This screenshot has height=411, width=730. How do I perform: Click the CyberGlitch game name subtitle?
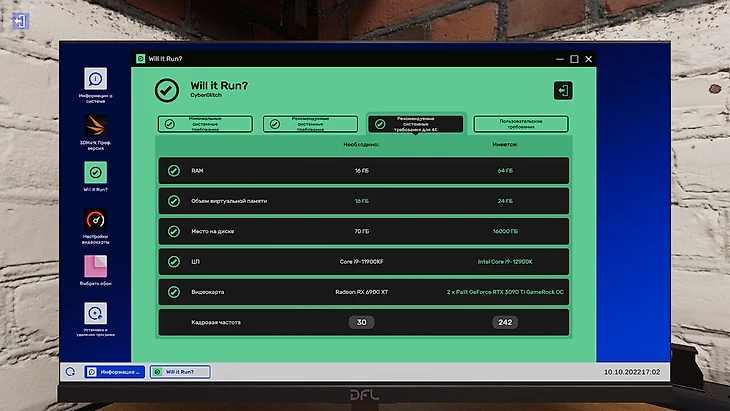(x=206, y=95)
